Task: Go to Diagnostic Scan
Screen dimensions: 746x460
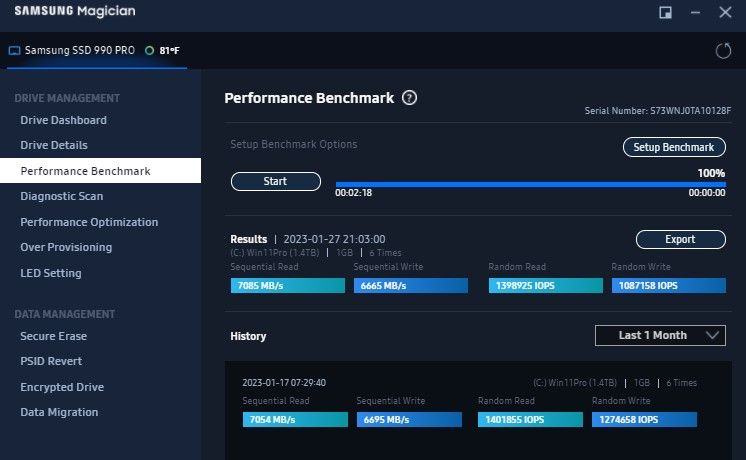Action: (61, 196)
